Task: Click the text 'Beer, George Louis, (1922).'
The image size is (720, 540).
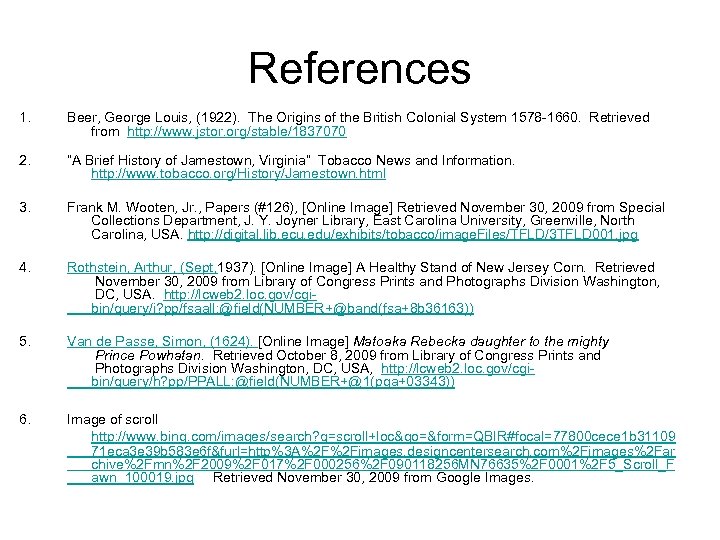Action: point(153,118)
